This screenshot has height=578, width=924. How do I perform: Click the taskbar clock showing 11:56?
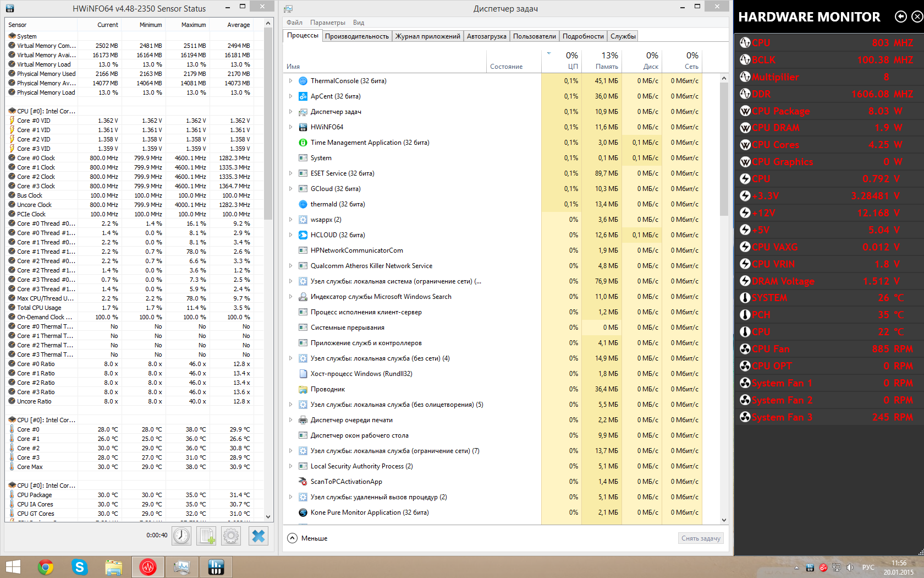[x=899, y=568]
